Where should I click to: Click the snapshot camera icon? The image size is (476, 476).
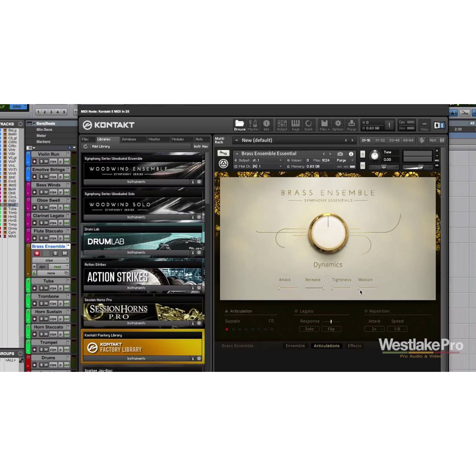click(340, 154)
